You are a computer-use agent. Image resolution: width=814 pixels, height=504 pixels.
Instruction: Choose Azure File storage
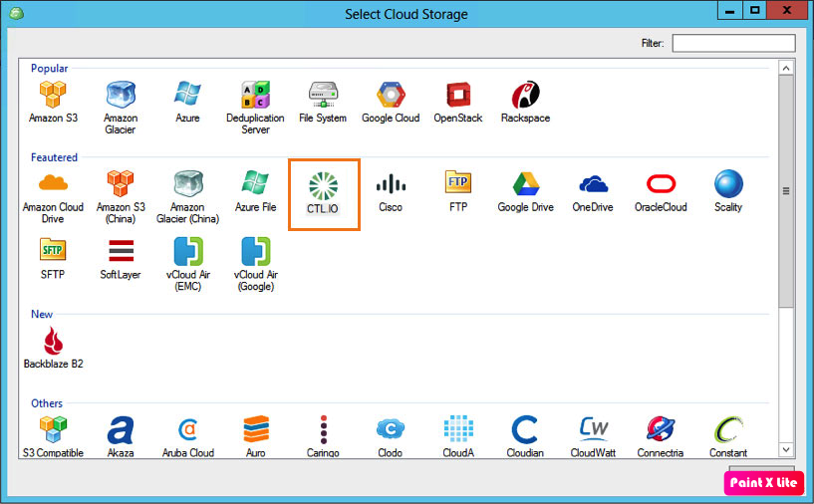255,182
